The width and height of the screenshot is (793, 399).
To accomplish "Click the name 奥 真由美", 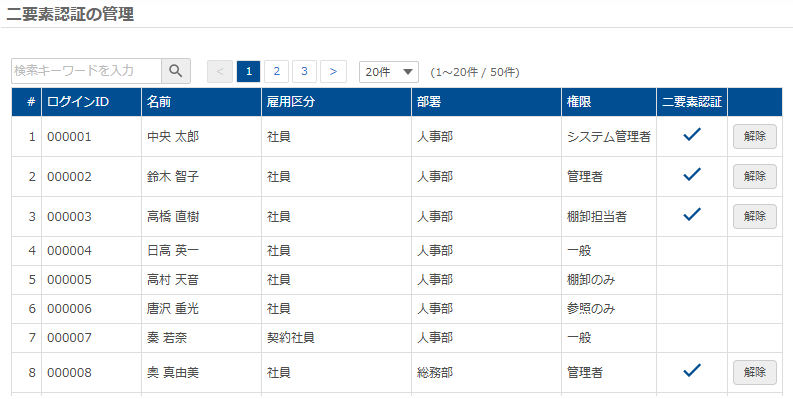I will (173, 373).
